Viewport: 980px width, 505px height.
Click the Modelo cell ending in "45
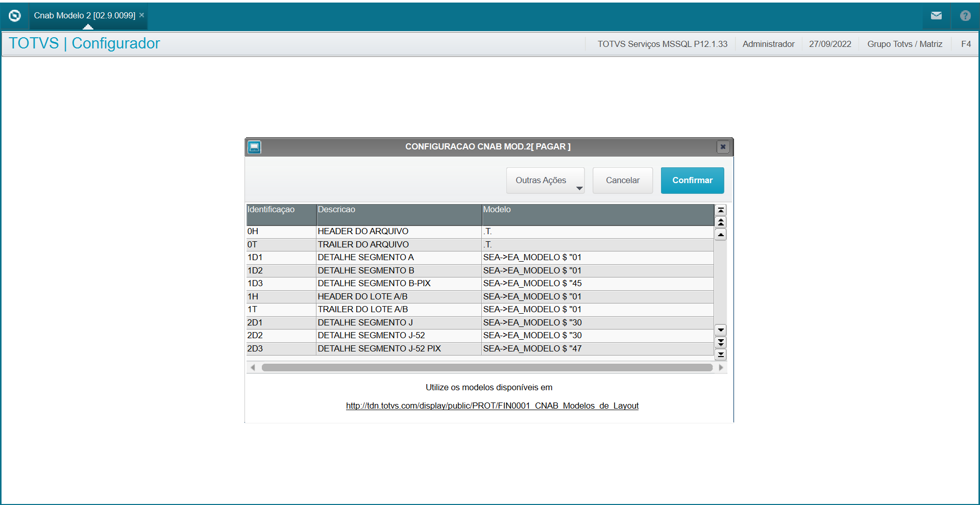point(598,284)
